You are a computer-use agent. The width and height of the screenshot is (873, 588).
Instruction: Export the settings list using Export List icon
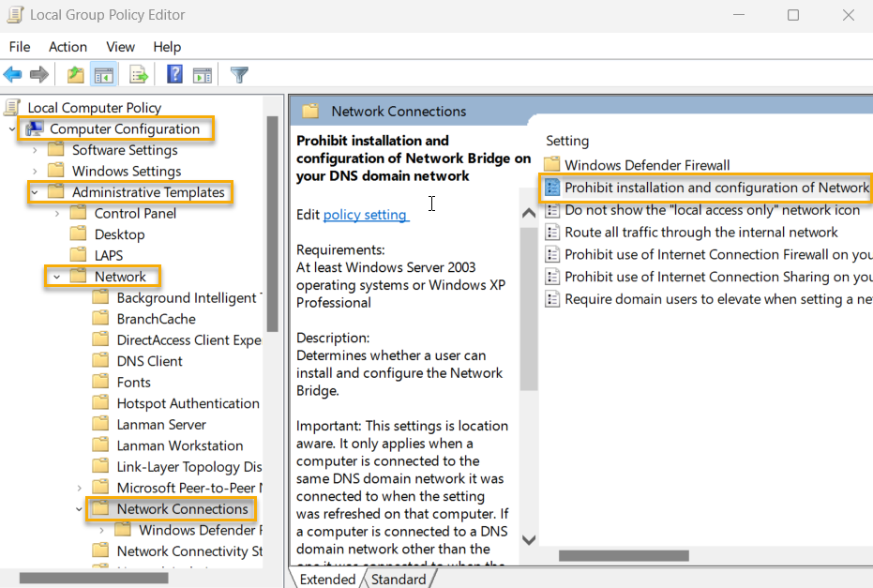[x=138, y=74]
